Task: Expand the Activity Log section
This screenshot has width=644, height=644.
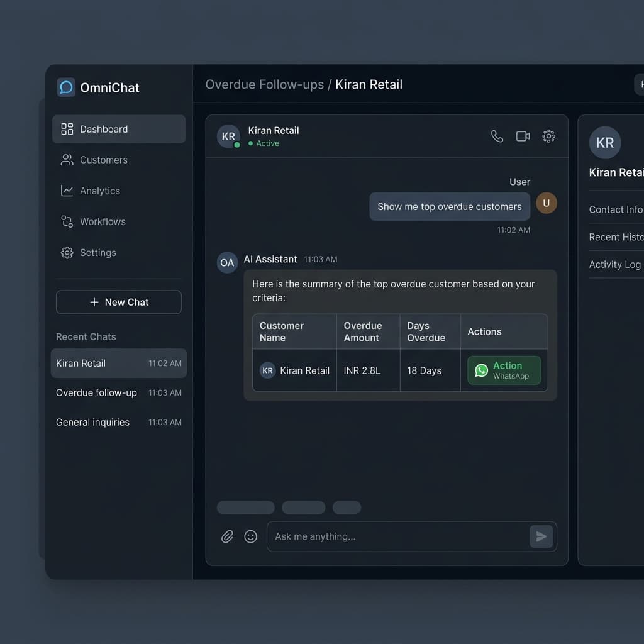Action: pos(616,264)
